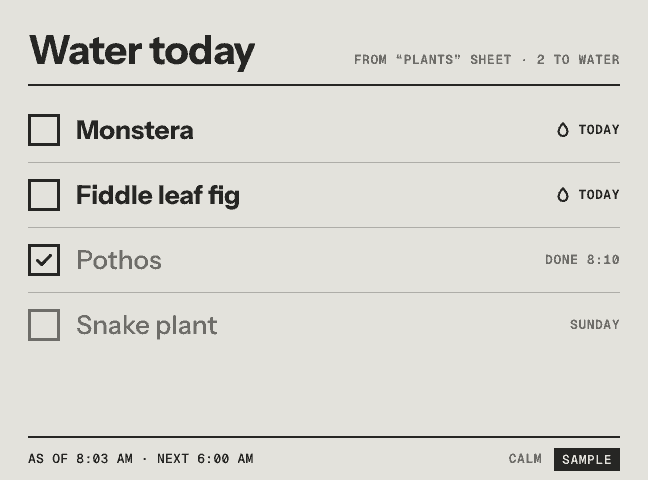Click the Water today heading
The height and width of the screenshot is (480, 648).
click(x=142, y=52)
